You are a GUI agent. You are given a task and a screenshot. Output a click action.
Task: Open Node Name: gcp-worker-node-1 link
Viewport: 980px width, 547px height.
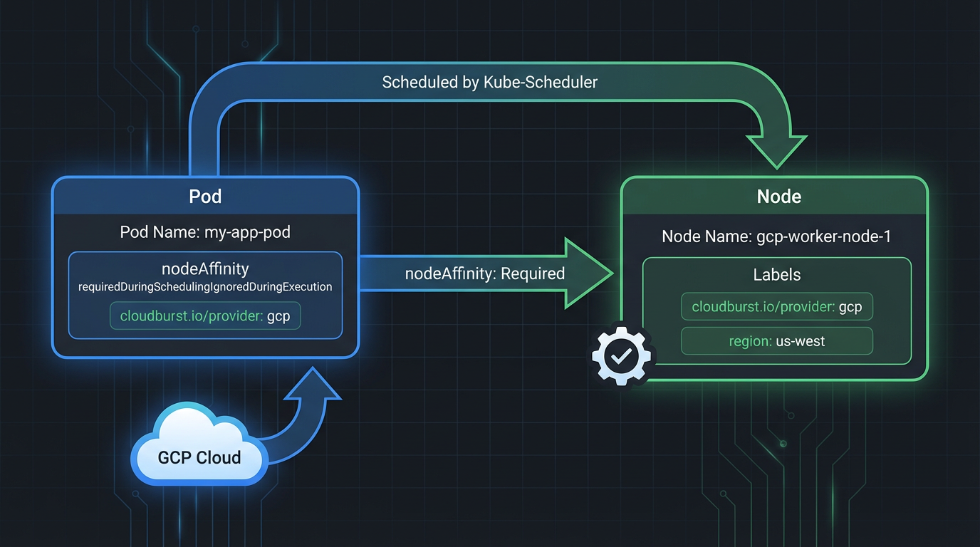click(x=775, y=236)
